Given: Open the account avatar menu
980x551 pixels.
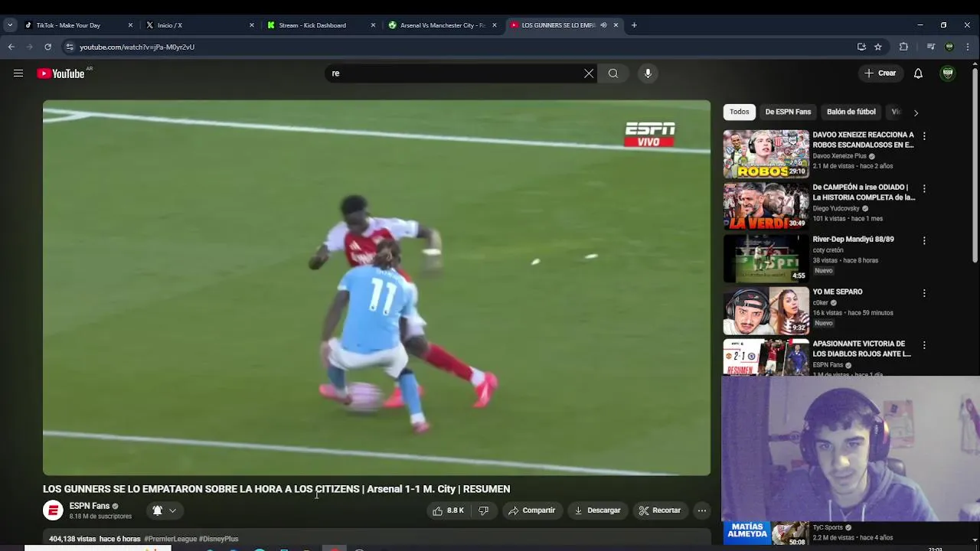Looking at the screenshot, I should coord(948,73).
